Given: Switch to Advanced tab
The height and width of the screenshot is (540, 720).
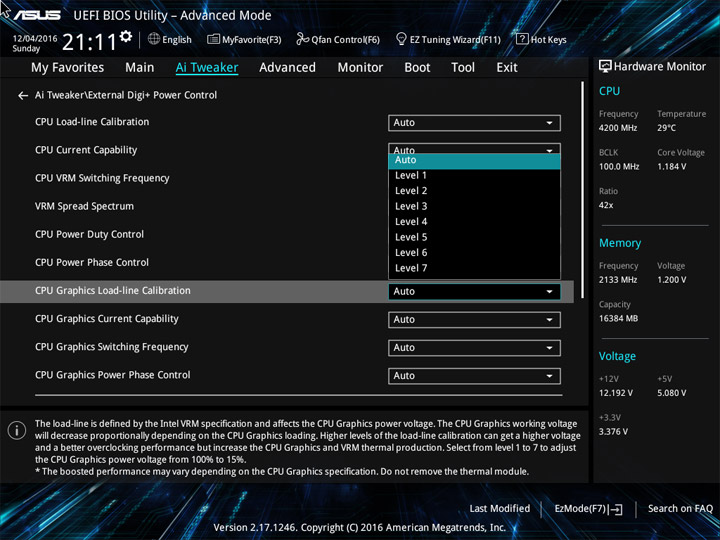Looking at the screenshot, I should [287, 68].
